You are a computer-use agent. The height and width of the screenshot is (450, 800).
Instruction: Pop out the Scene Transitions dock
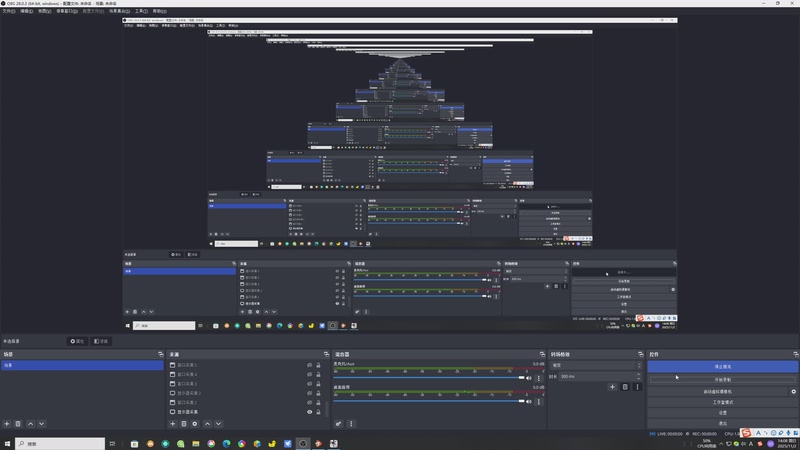click(641, 354)
